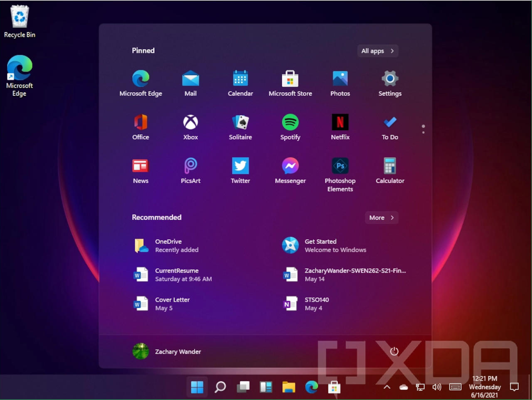Open network status tray icon
532x400 pixels.
[x=420, y=387]
